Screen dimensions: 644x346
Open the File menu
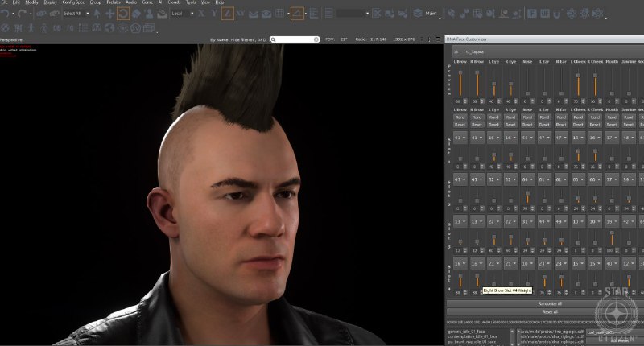pos(5,2)
